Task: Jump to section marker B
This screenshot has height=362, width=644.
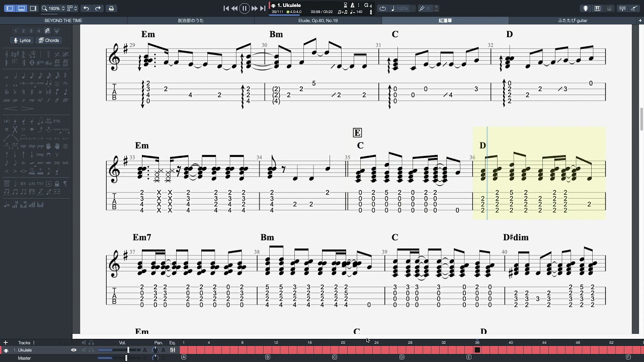Action: click(x=268, y=357)
